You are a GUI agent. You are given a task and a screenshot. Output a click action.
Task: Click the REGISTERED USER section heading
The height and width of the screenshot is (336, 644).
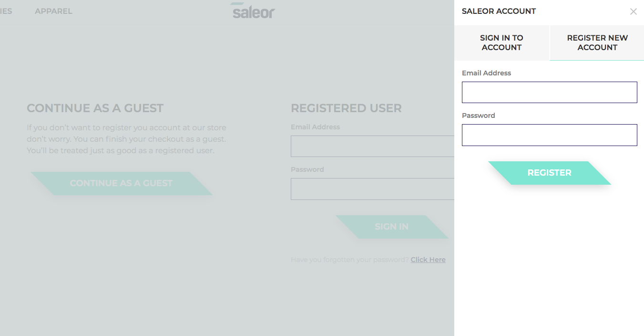(346, 108)
